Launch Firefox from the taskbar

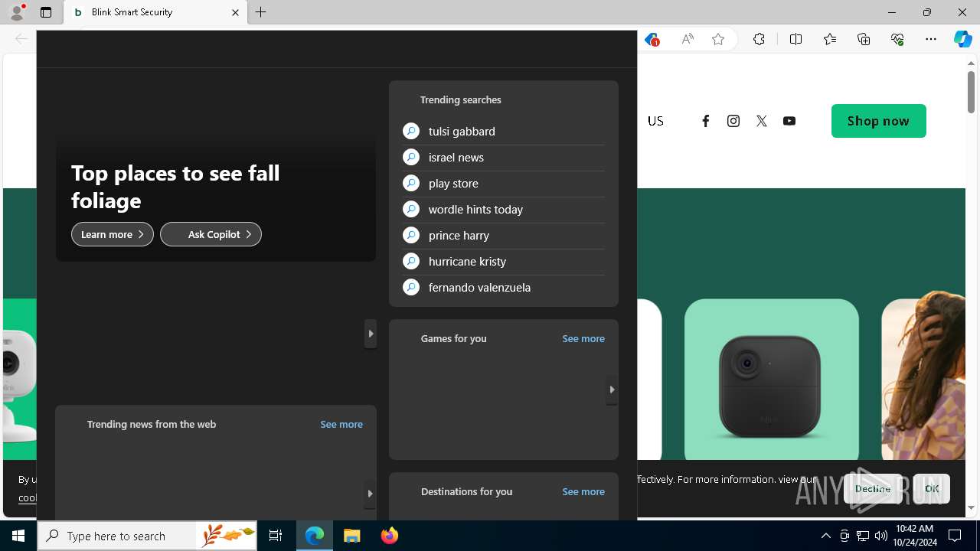click(x=390, y=536)
